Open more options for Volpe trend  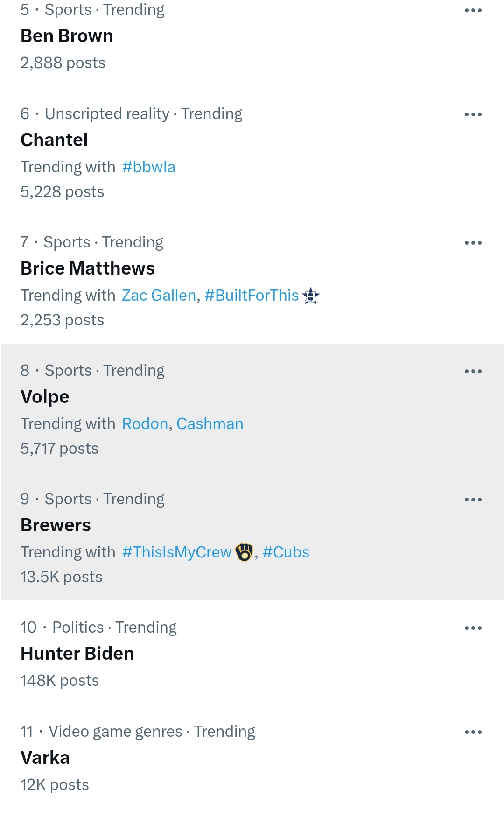pyautogui.click(x=473, y=371)
